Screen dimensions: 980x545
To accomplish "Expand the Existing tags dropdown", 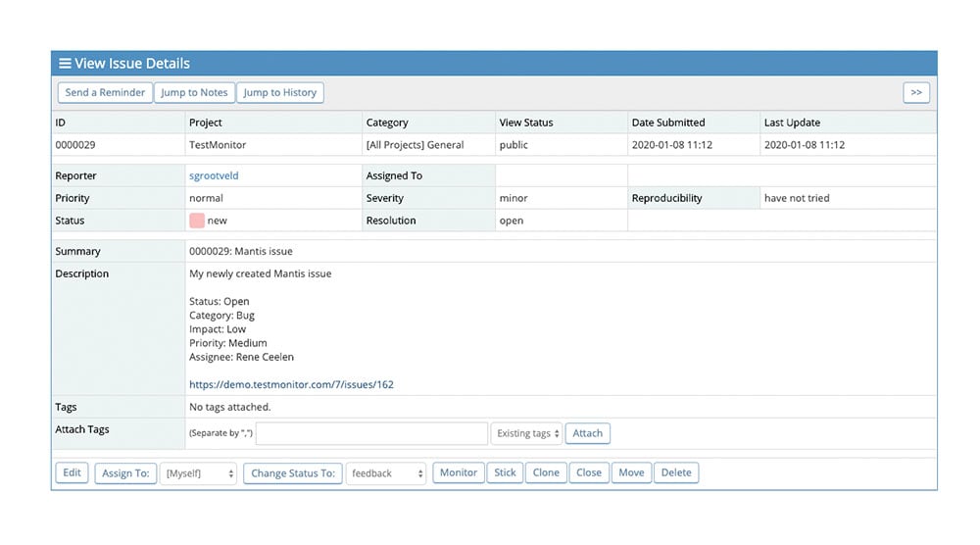I will coord(527,433).
